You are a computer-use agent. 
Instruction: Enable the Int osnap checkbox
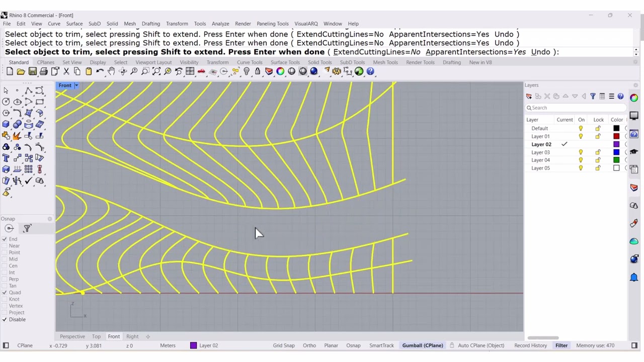pos(5,273)
